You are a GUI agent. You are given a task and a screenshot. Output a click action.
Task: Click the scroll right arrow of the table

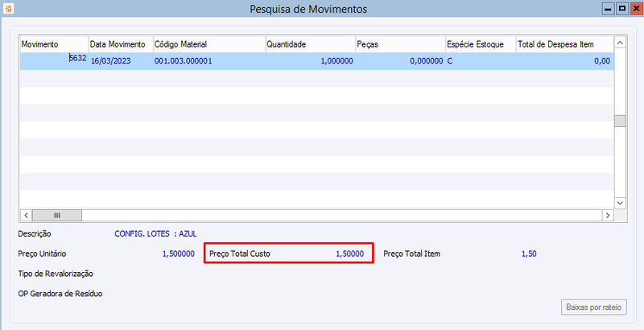pyautogui.click(x=608, y=215)
